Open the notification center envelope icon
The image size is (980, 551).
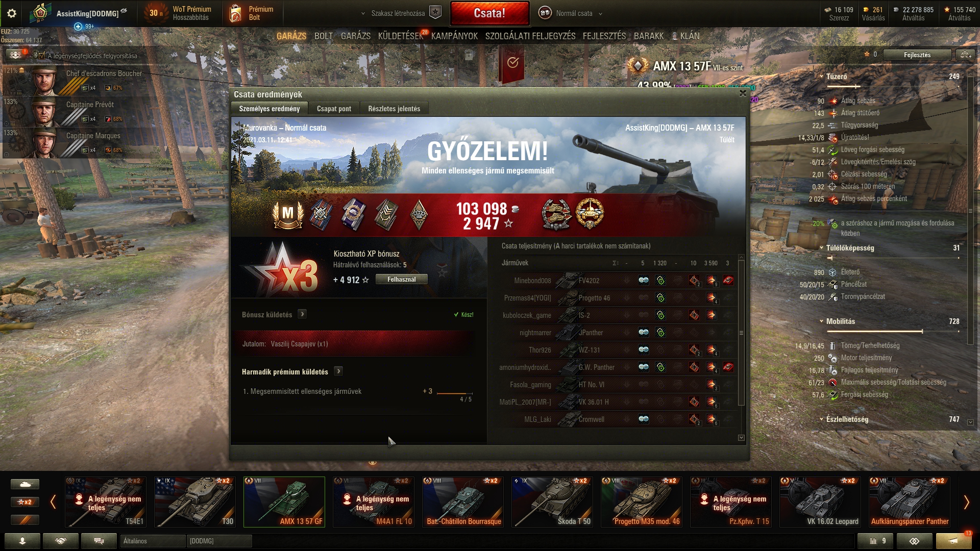[953, 541]
